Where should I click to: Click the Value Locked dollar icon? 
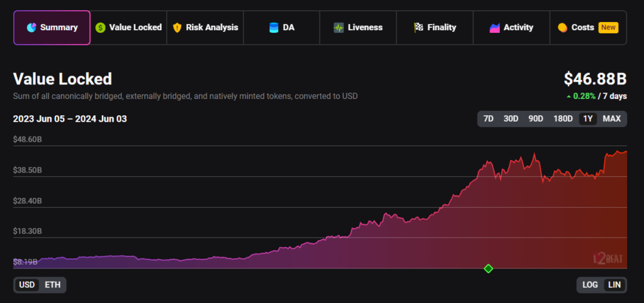101,28
